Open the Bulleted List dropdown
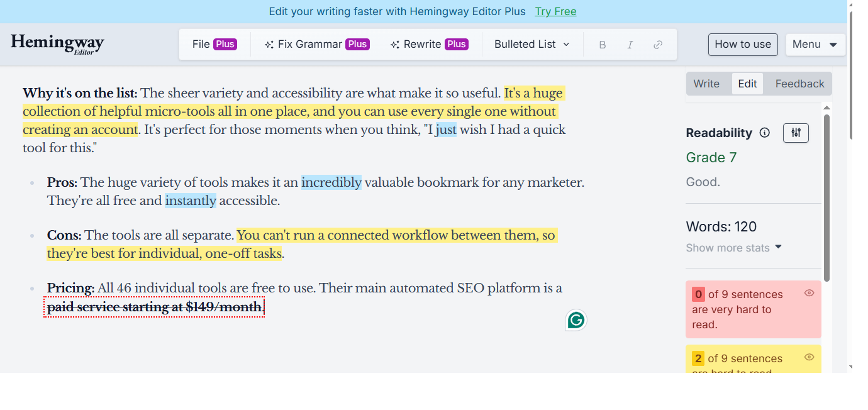Screen dimensions: 868x410 (x=532, y=45)
